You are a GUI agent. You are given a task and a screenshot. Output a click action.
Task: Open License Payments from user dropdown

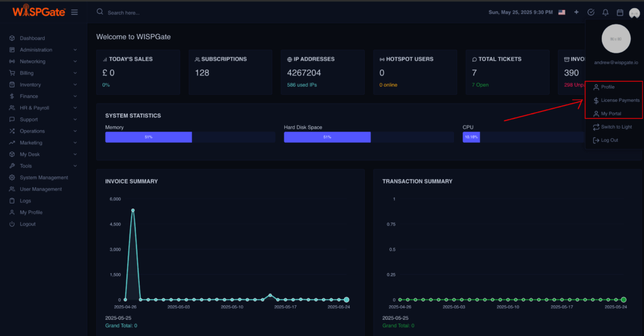click(619, 100)
